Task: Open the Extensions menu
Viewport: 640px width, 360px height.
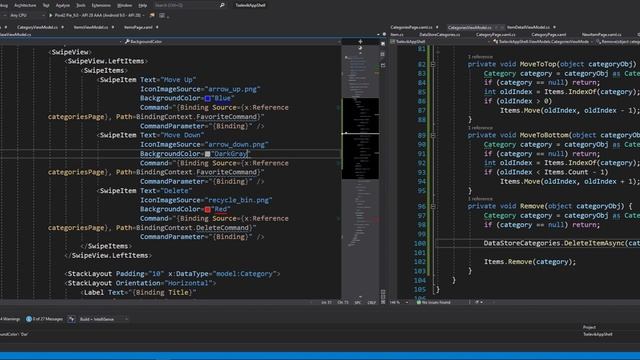Action: tap(101, 5)
